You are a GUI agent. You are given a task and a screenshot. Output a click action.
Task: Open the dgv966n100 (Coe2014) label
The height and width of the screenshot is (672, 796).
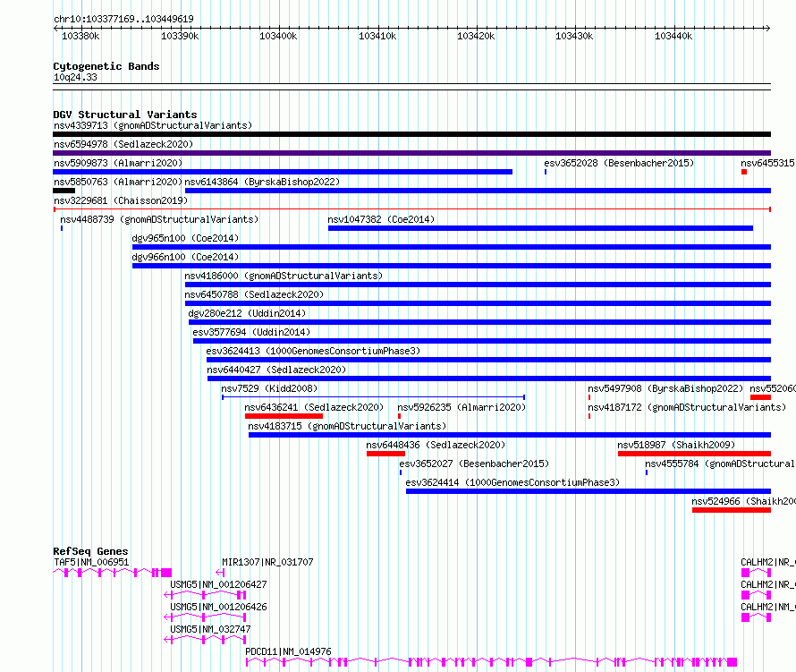tap(185, 257)
